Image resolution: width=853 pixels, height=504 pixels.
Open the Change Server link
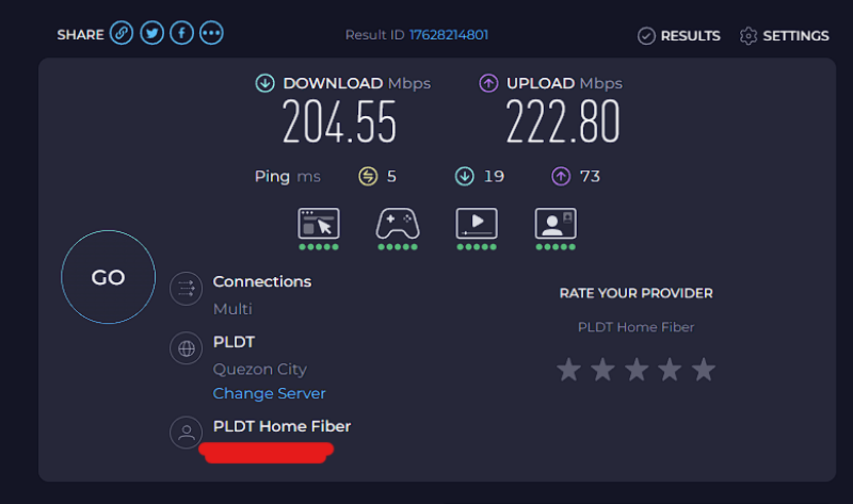269,393
